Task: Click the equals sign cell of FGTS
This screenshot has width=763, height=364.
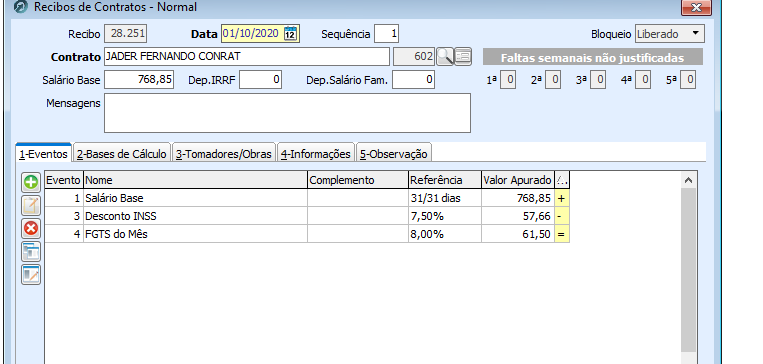Action: (562, 234)
